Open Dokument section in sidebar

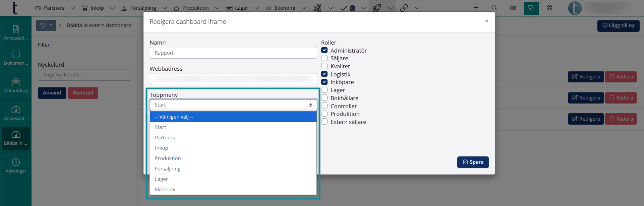16,58
